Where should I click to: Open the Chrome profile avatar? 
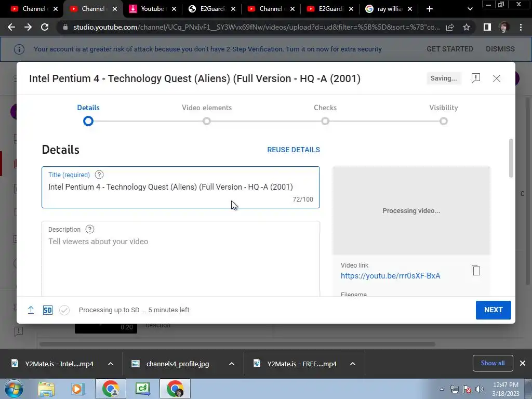tap(504, 27)
